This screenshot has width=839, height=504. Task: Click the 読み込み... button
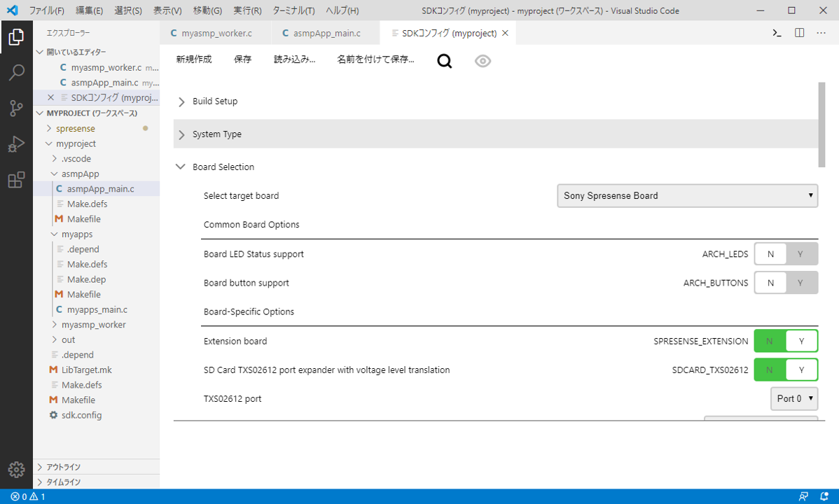tap(294, 59)
